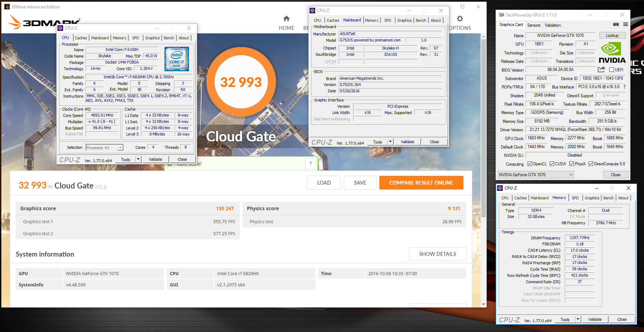Toggle OpenCL checkbox in GPU-Z

(x=530, y=164)
